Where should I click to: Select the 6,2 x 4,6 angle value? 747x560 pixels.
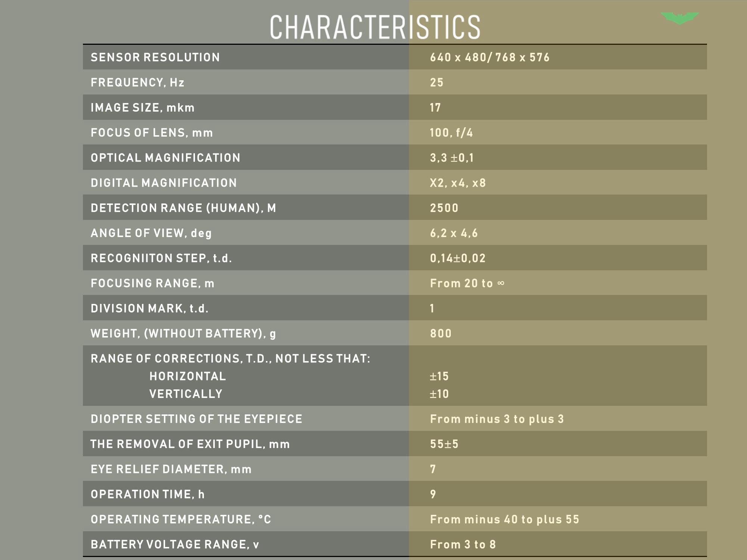point(454,233)
